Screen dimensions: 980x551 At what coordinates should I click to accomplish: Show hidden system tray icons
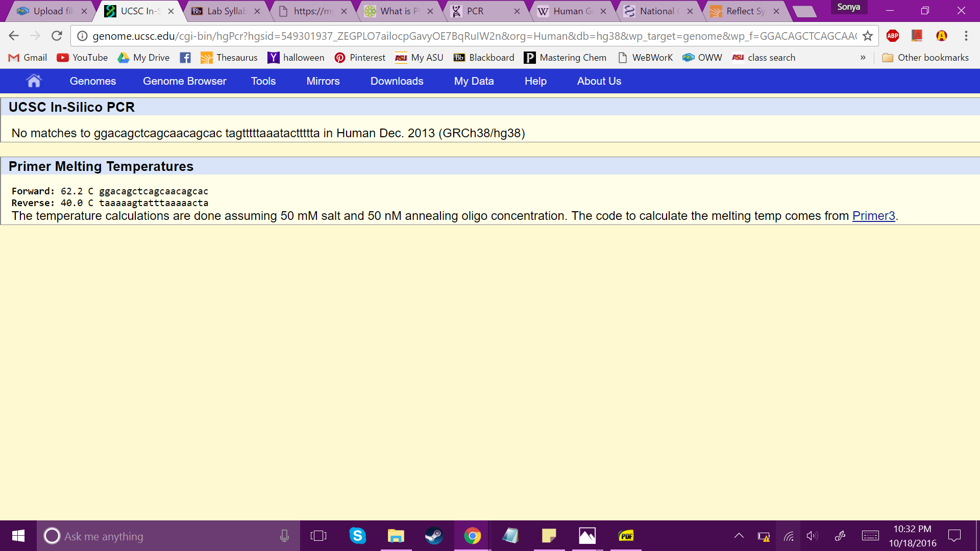(x=739, y=536)
